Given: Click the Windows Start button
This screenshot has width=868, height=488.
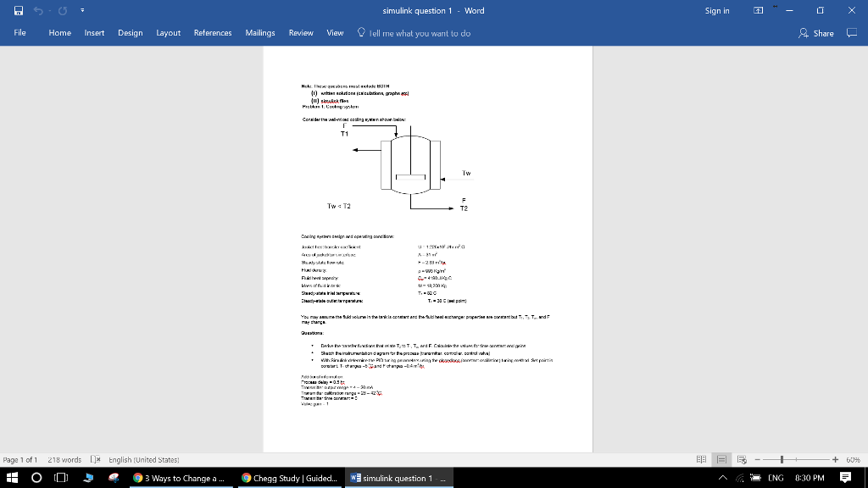Looking at the screenshot, I should pyautogui.click(x=11, y=477).
